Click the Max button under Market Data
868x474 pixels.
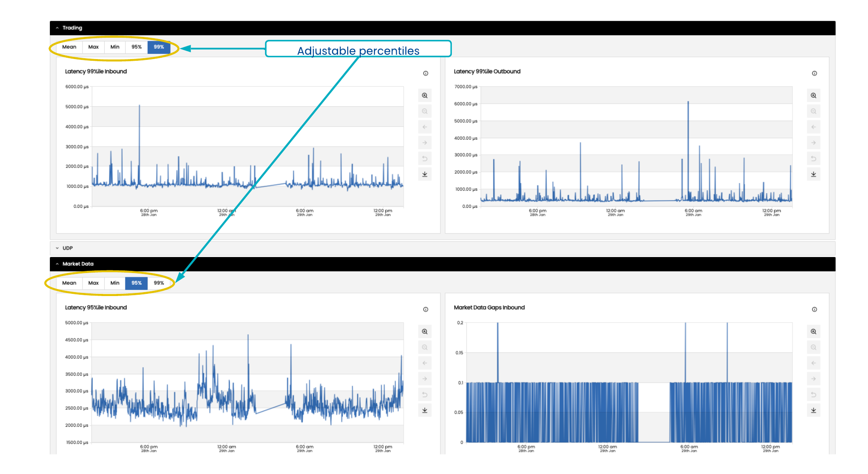pyautogui.click(x=93, y=283)
